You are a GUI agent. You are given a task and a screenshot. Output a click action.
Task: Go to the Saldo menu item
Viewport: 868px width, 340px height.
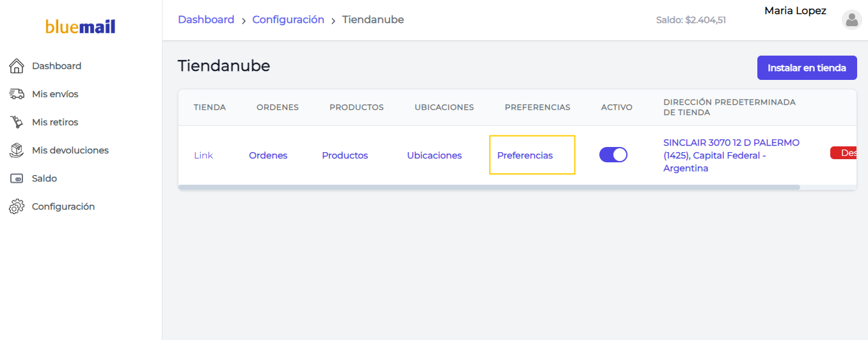coord(45,178)
